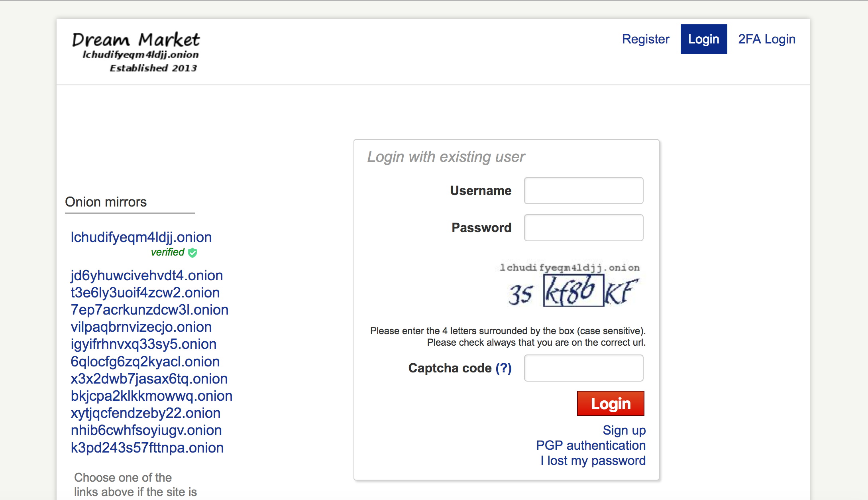Screen dimensions: 868x500
Task: Open the Register page
Action: [646, 39]
